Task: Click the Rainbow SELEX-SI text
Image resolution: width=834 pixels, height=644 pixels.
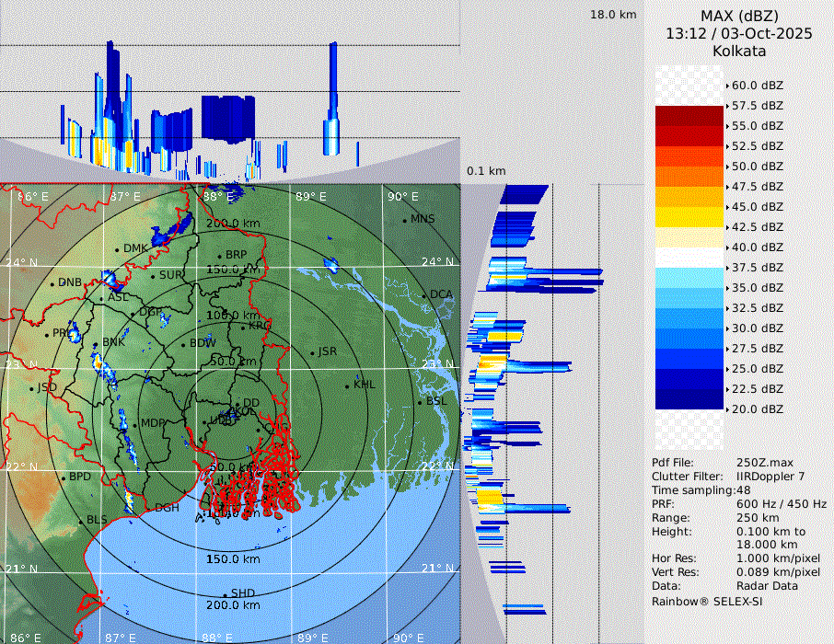Action: click(707, 601)
